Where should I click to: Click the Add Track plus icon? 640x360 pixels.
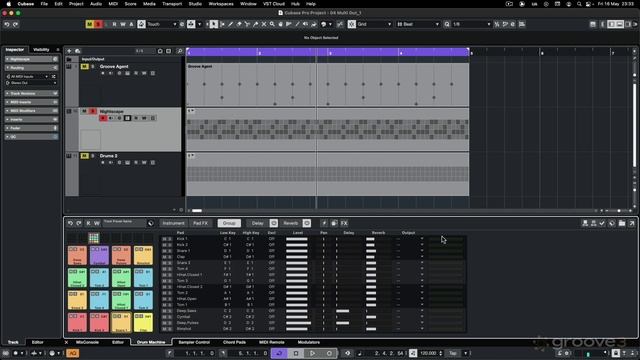click(69, 51)
